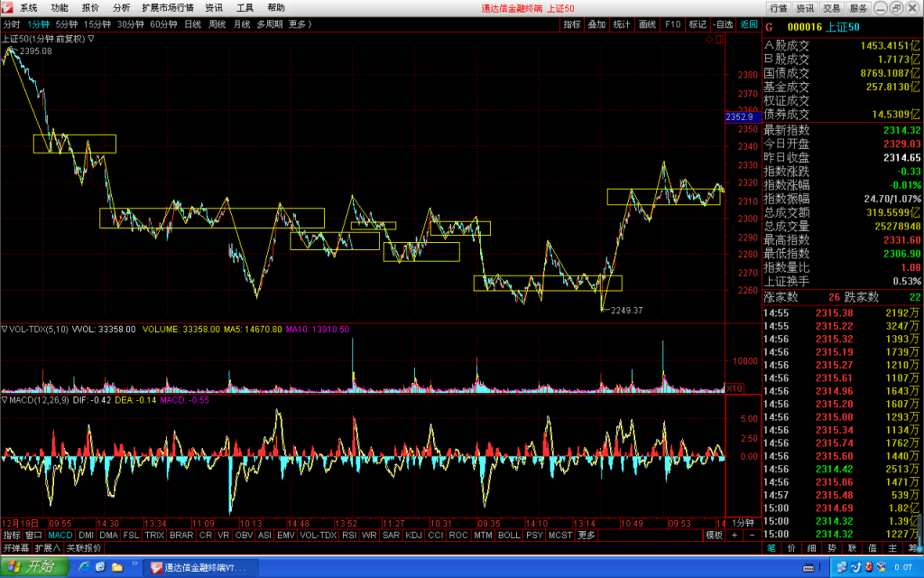Click the red G icon beside 000016
This screenshot has height=578, width=924.
click(x=769, y=27)
